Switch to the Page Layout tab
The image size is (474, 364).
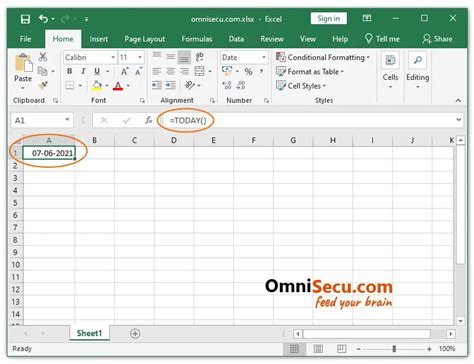click(x=145, y=39)
